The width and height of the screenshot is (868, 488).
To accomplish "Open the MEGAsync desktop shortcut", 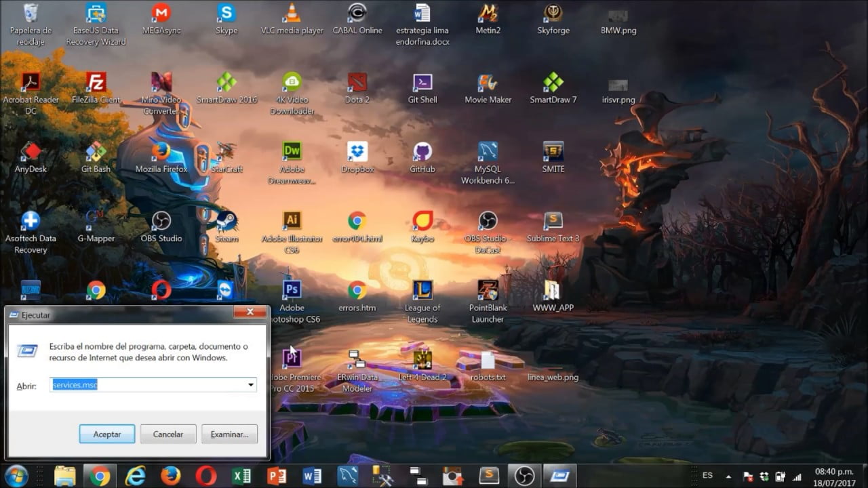I will tap(161, 18).
